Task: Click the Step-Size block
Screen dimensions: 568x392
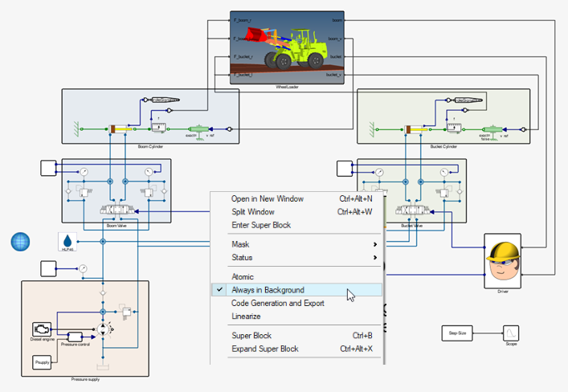Action: [458, 333]
